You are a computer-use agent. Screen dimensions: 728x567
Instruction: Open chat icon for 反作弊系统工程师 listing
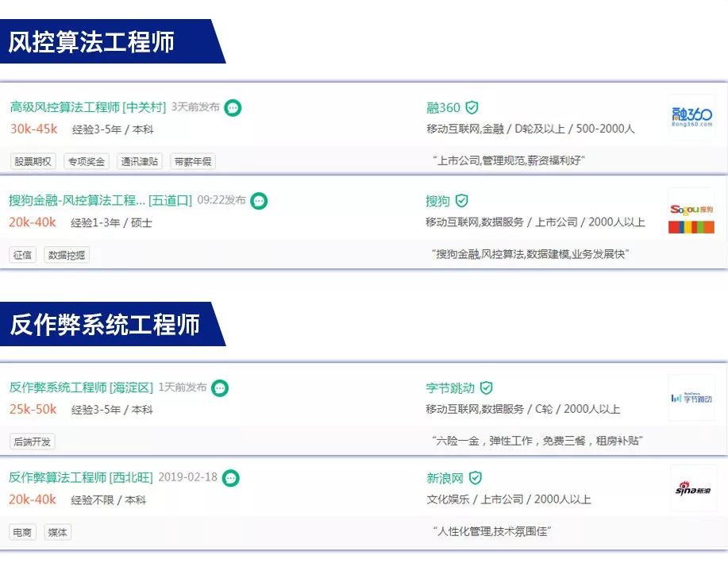click(x=220, y=388)
